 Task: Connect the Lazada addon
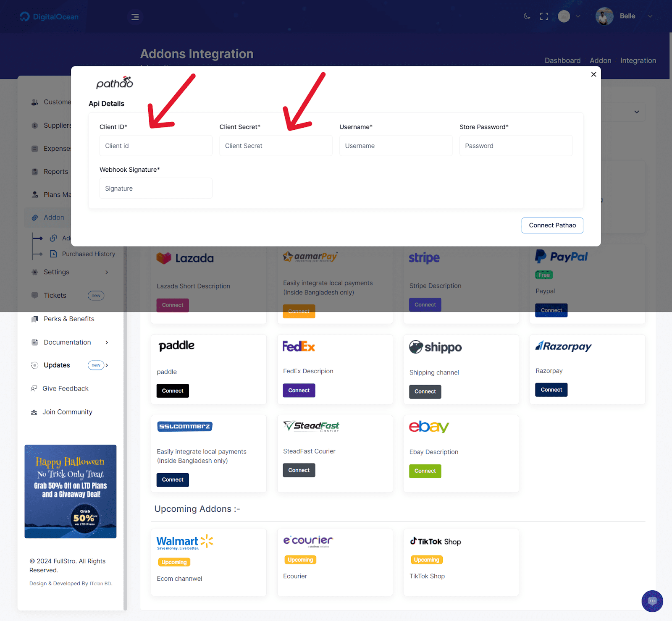tap(173, 305)
